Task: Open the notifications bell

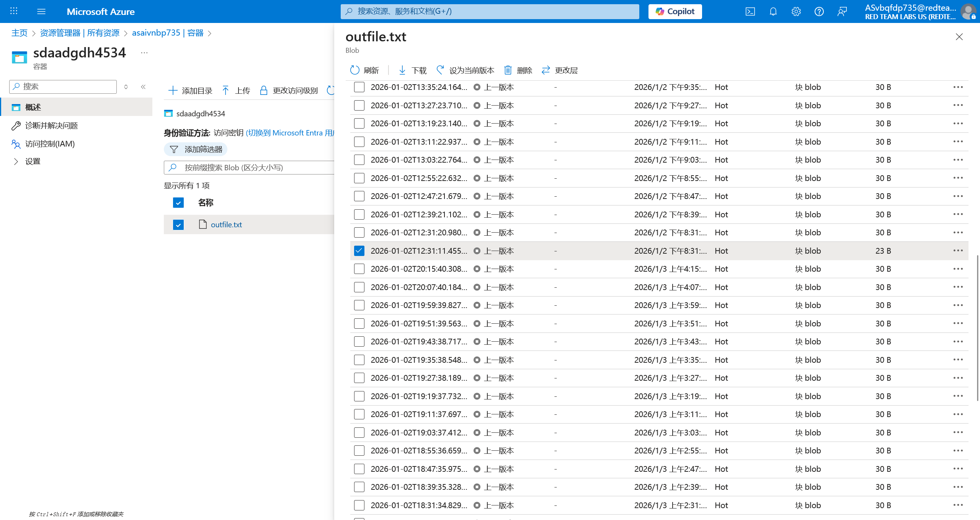Action: pos(773,11)
